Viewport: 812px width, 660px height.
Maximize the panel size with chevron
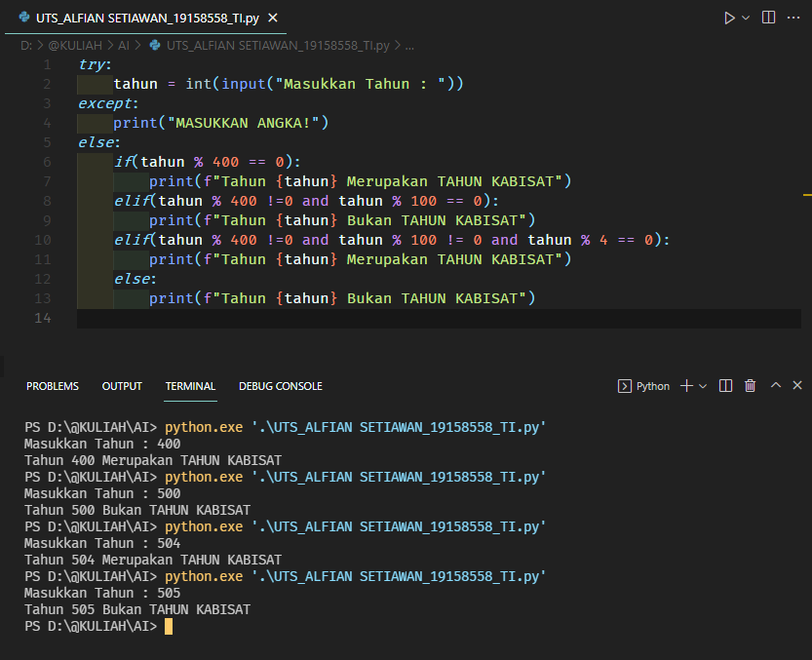[776, 386]
